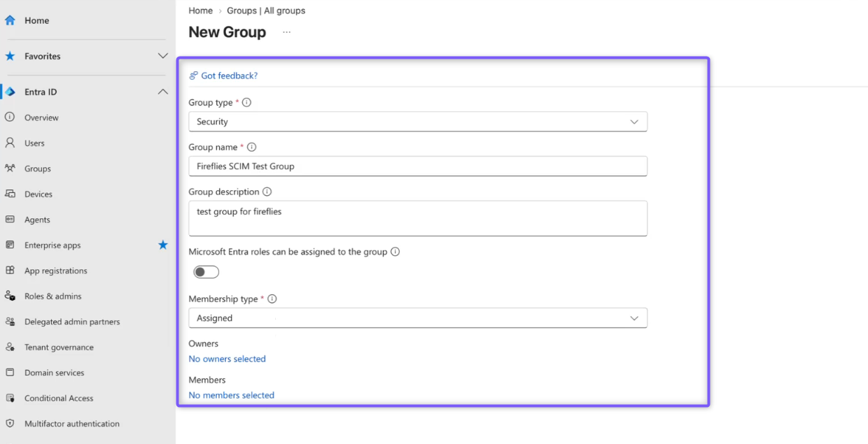Viewport: 868px width, 444px height.
Task: Click the Domain services icon
Action: pyautogui.click(x=10, y=373)
